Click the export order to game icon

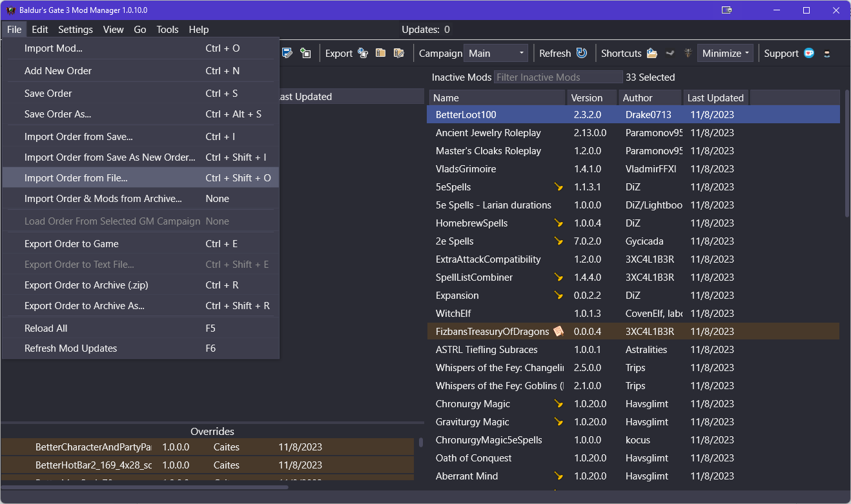(x=363, y=53)
